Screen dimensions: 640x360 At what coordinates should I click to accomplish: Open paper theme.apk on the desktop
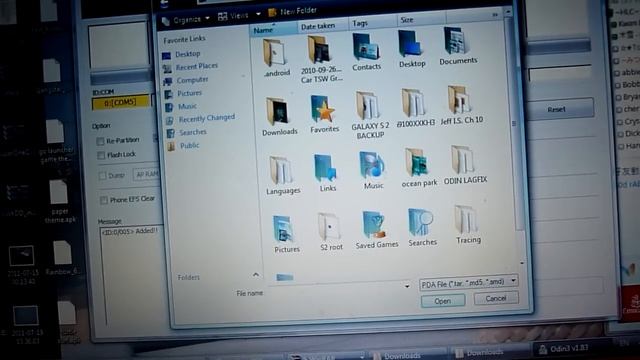click(x=59, y=202)
